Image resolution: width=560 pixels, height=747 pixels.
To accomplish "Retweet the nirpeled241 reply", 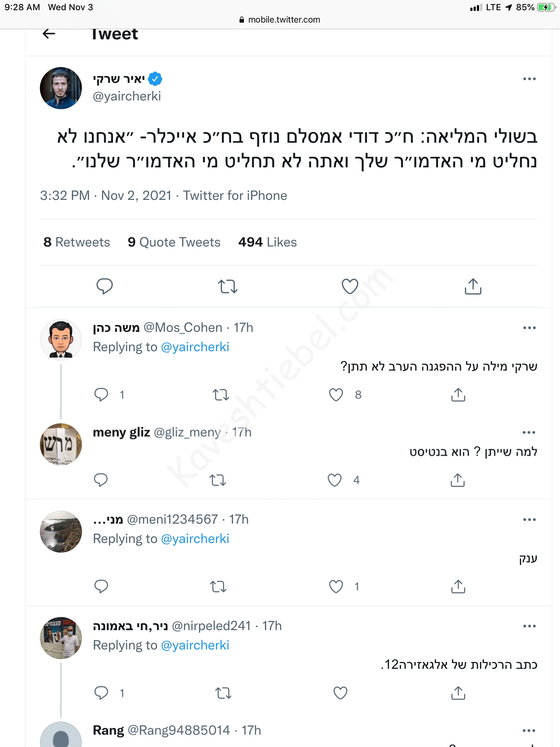I will tap(223, 693).
